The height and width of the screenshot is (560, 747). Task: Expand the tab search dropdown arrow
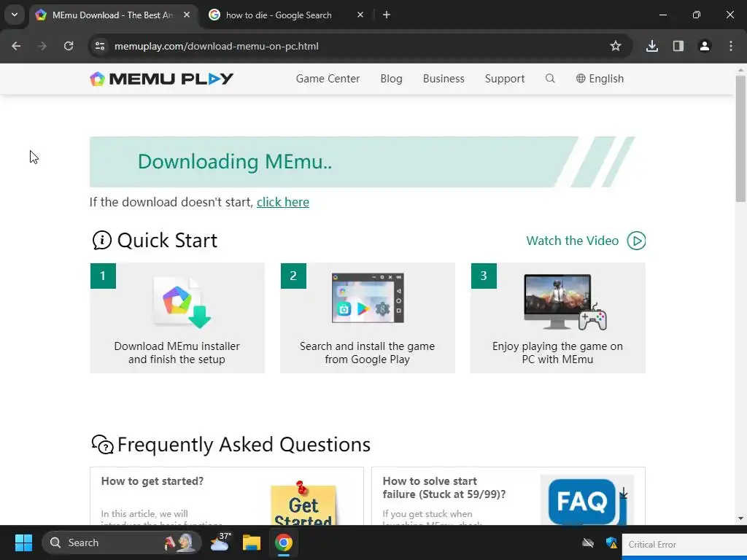click(x=15, y=15)
